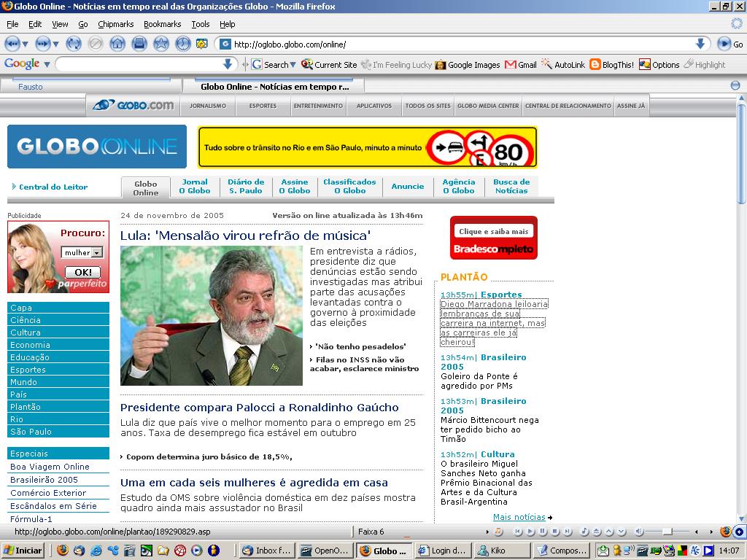Screen dimensions: 747x560
Task: Click the Diego Maradona plantão news link
Action: tap(494, 323)
